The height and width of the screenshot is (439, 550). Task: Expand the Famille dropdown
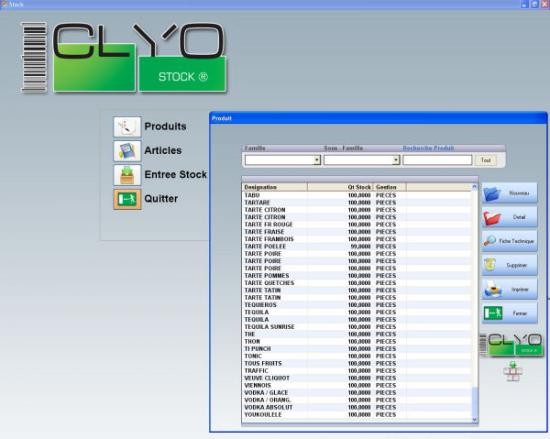(x=317, y=160)
